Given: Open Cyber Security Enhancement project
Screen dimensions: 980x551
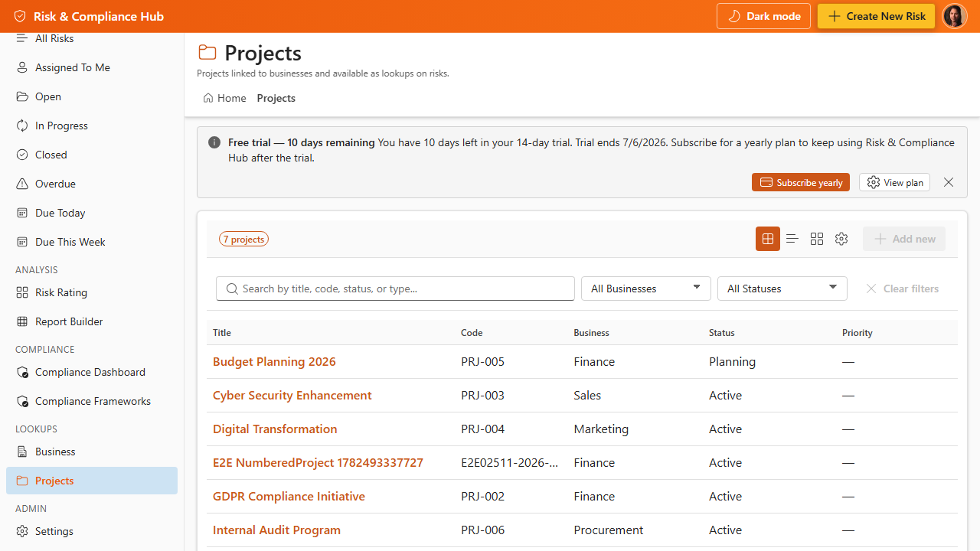Looking at the screenshot, I should coord(292,395).
